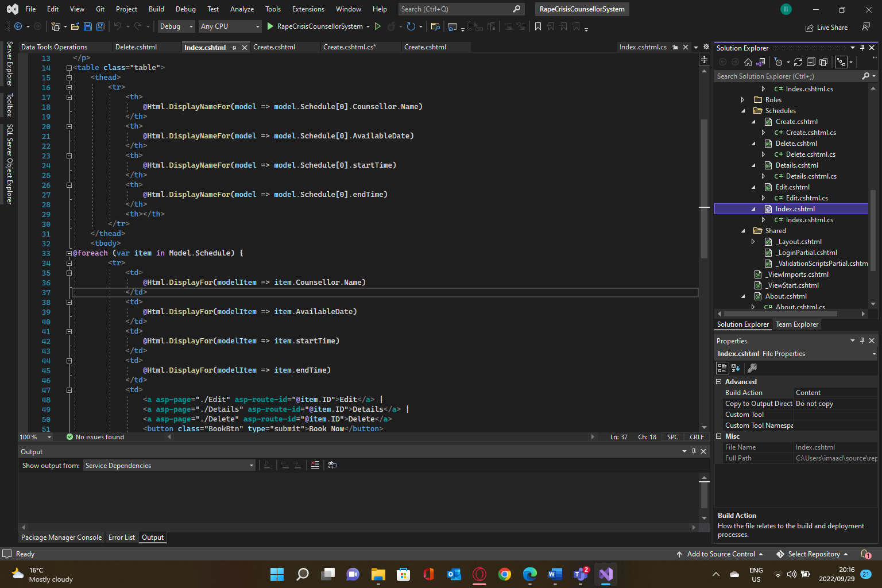Click the Live Share button
The image size is (882, 588).
pos(826,28)
